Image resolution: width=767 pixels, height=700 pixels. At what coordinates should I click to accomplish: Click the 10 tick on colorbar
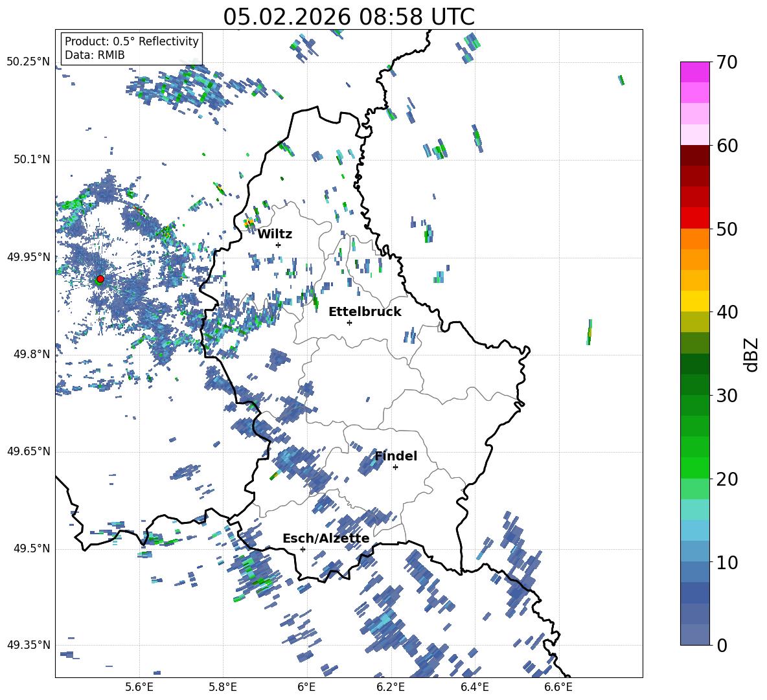[726, 562]
